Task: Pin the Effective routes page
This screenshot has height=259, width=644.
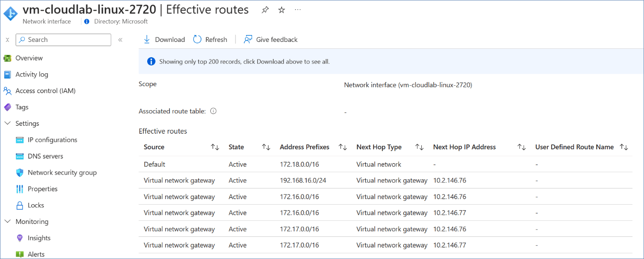Action: click(265, 10)
